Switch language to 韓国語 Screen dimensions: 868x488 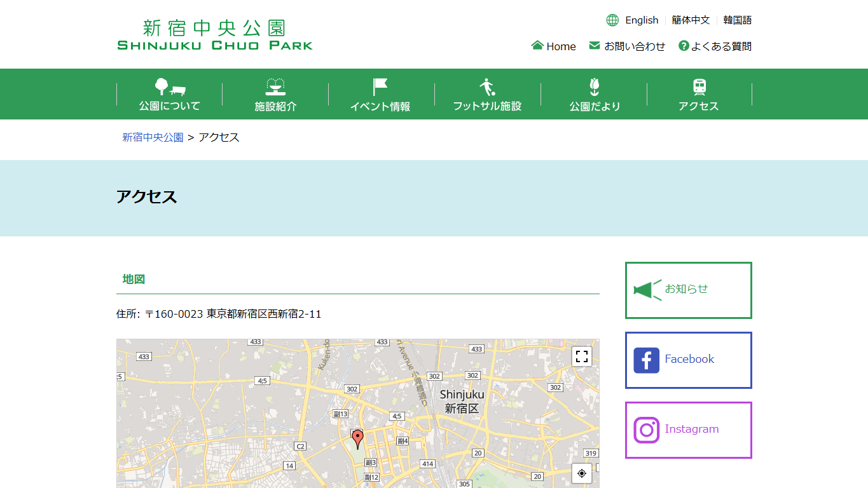click(x=738, y=20)
